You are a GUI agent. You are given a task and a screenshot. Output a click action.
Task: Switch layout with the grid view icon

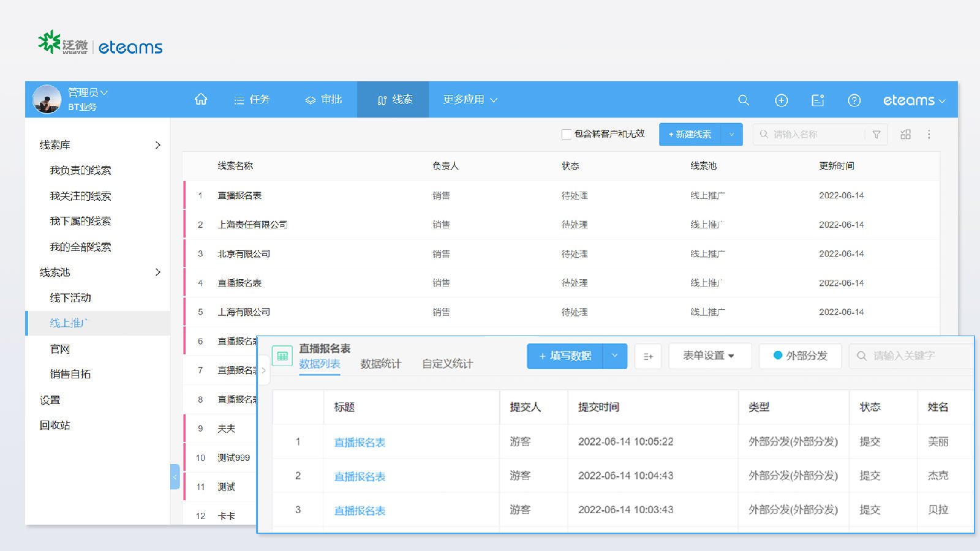(x=906, y=134)
